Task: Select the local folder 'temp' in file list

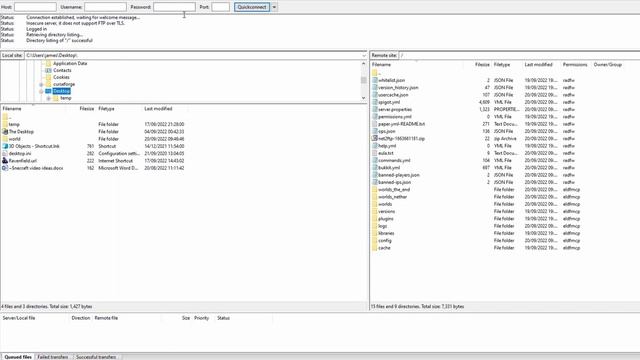Action: click(14, 124)
